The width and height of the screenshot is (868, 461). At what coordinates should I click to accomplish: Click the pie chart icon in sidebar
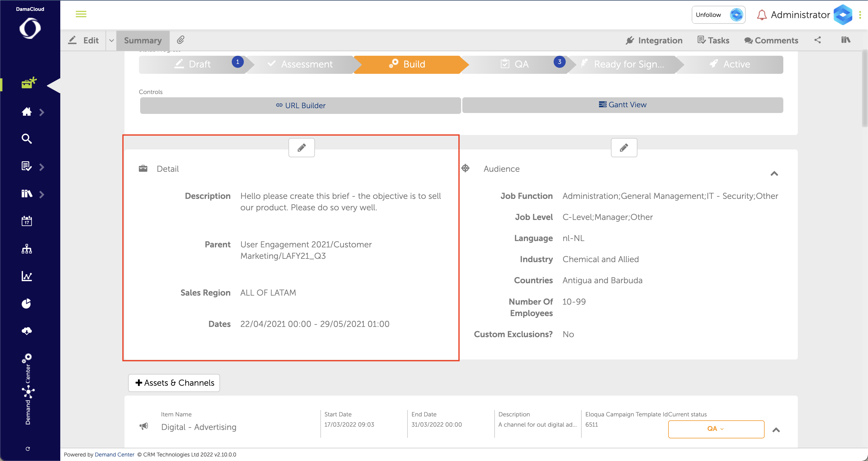coord(27,304)
